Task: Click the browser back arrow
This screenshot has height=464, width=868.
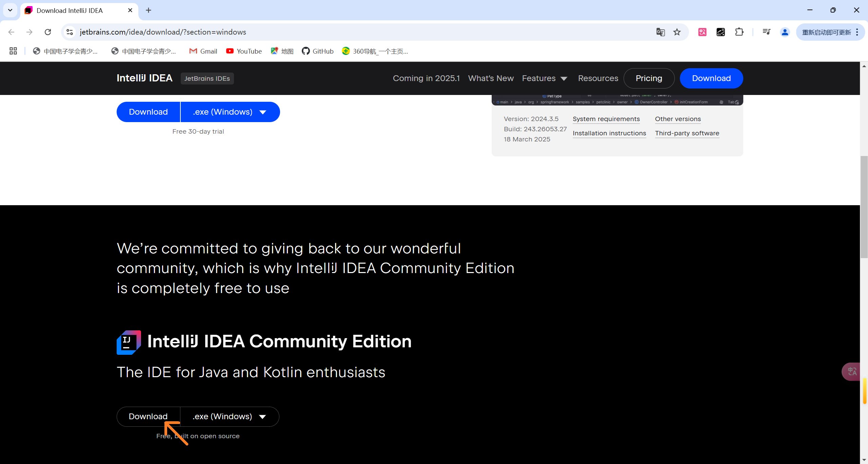Action: 11,32
